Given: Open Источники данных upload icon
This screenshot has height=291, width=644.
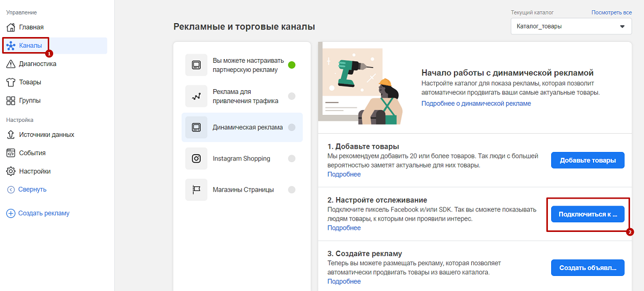Looking at the screenshot, I should point(11,135).
